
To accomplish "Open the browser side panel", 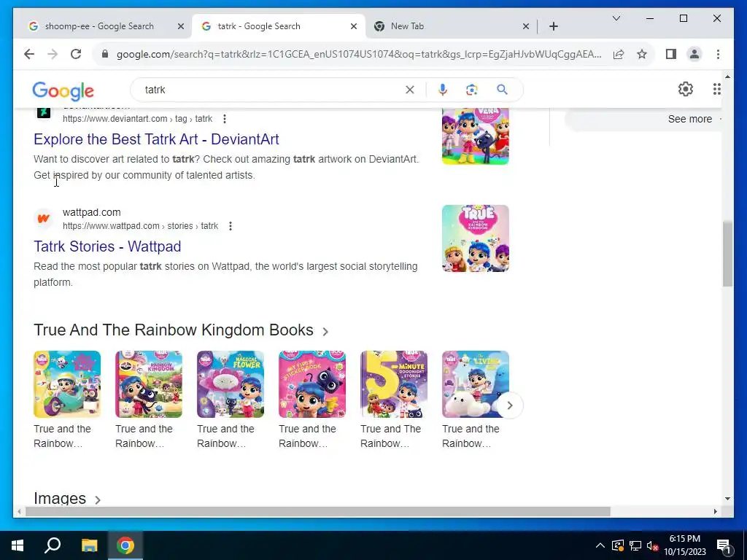I will pyautogui.click(x=671, y=54).
